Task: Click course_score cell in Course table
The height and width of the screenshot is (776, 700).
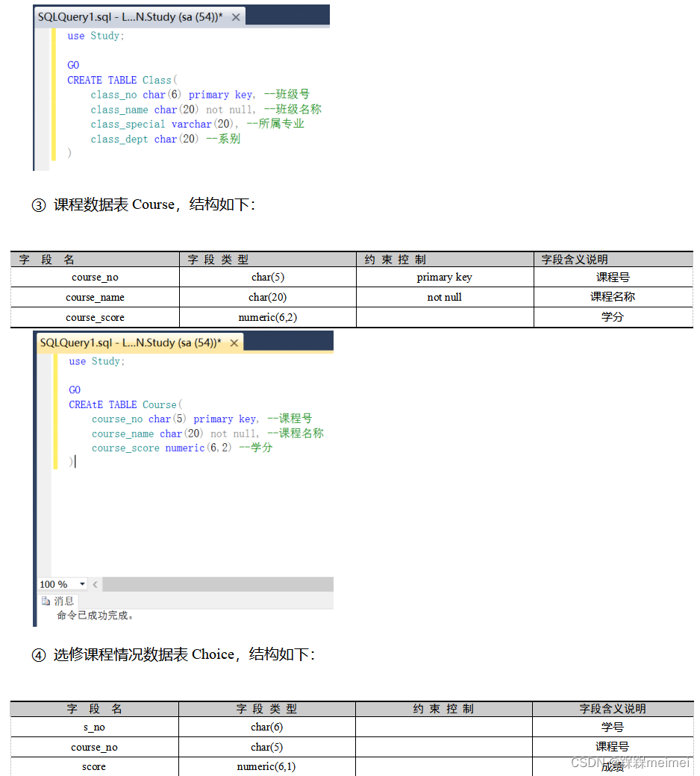Action: pos(95,318)
